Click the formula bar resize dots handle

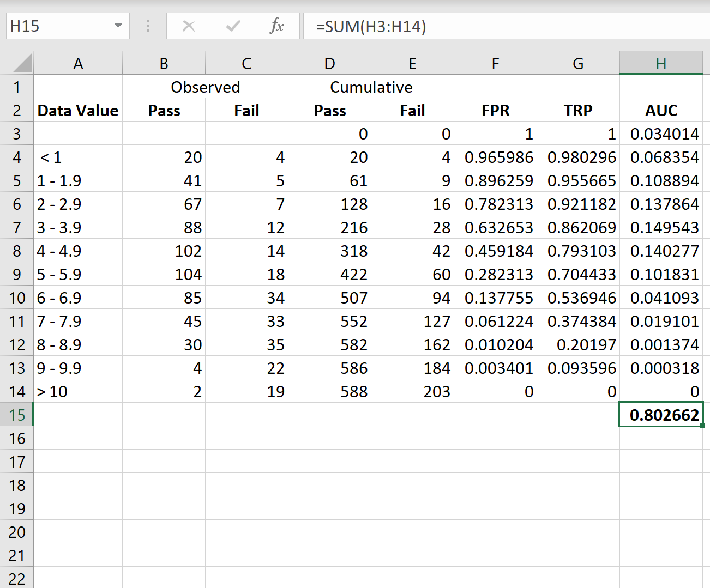point(148,26)
